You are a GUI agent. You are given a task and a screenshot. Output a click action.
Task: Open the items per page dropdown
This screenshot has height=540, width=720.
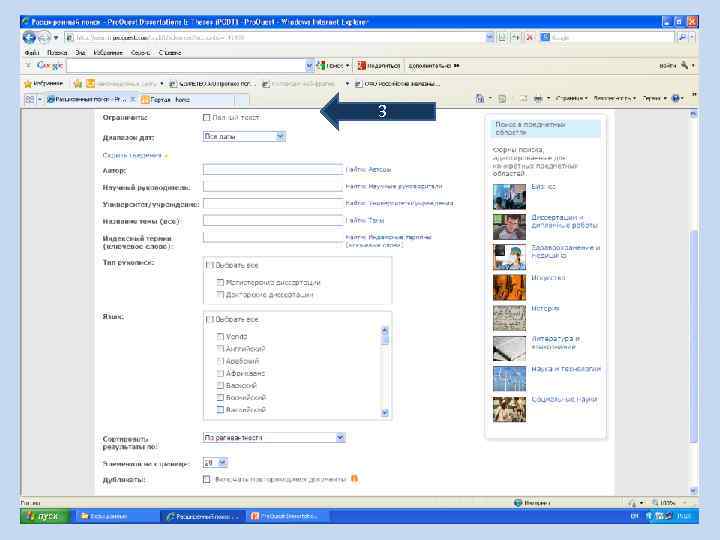[215, 462]
